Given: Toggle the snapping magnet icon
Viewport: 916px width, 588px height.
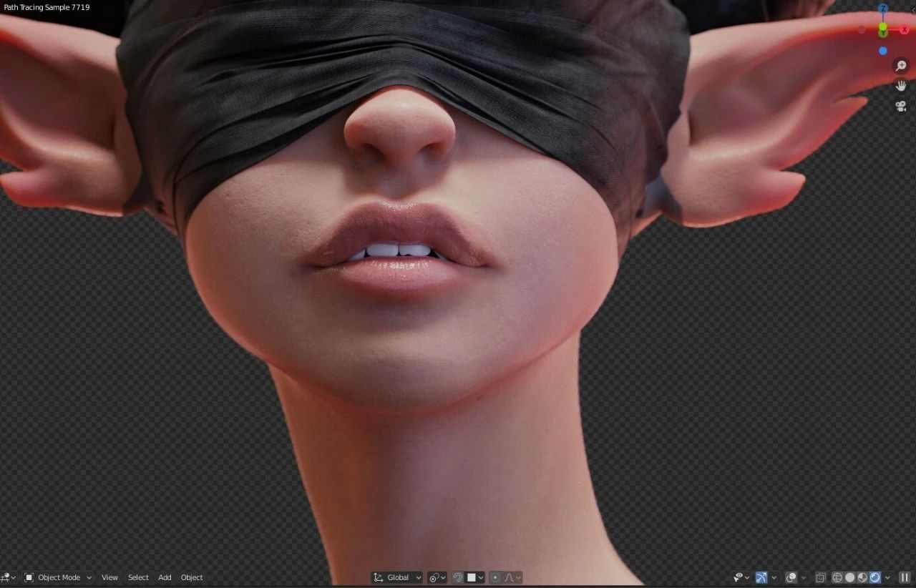Looking at the screenshot, I should tap(458, 577).
